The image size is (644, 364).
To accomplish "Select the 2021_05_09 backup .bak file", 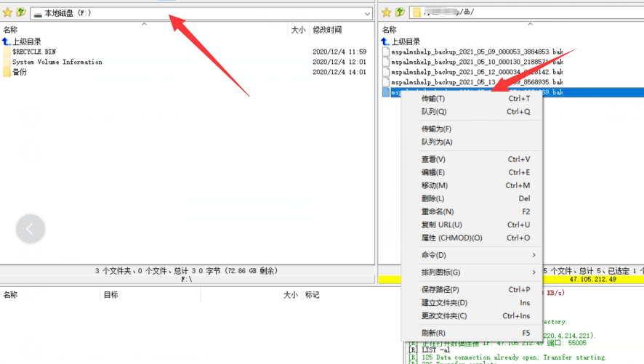I will coord(477,52).
